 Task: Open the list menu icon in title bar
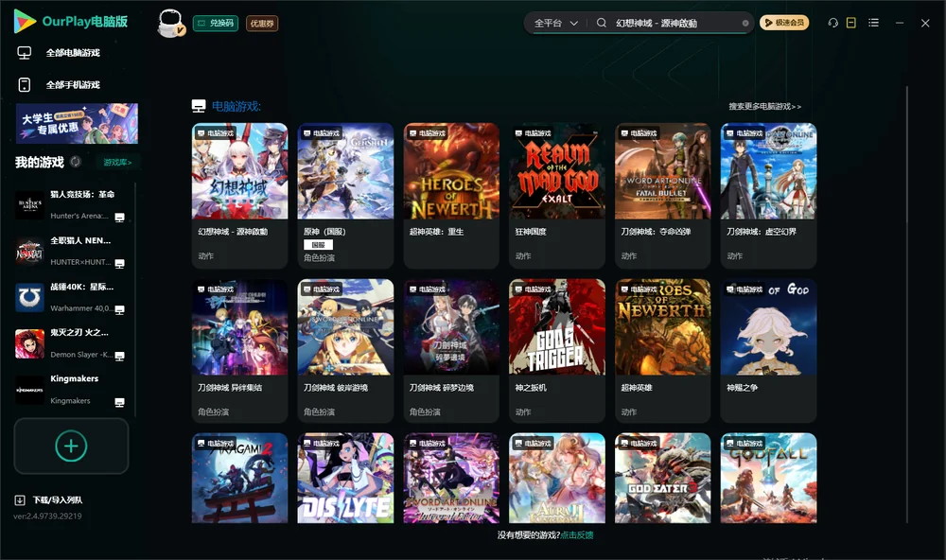click(873, 23)
